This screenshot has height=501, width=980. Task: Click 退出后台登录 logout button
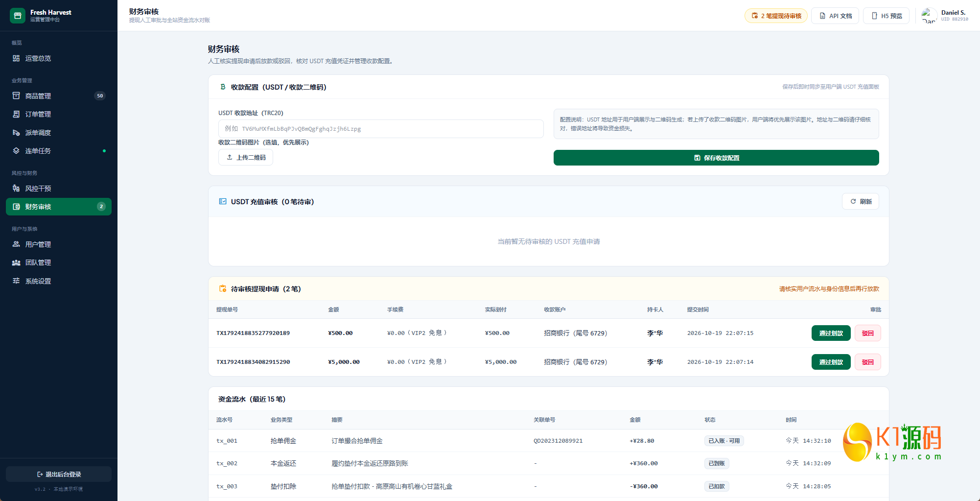pos(59,474)
